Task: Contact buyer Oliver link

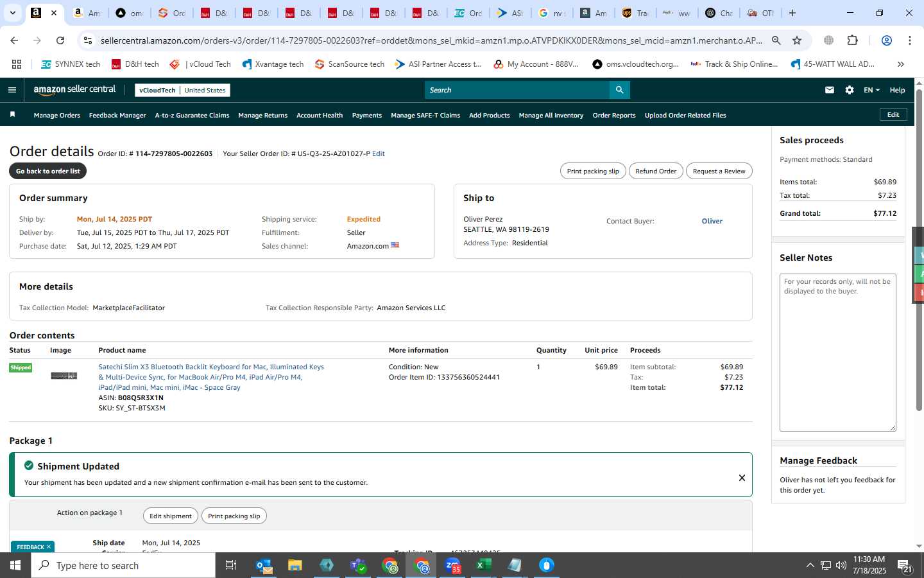Action: pyautogui.click(x=712, y=221)
